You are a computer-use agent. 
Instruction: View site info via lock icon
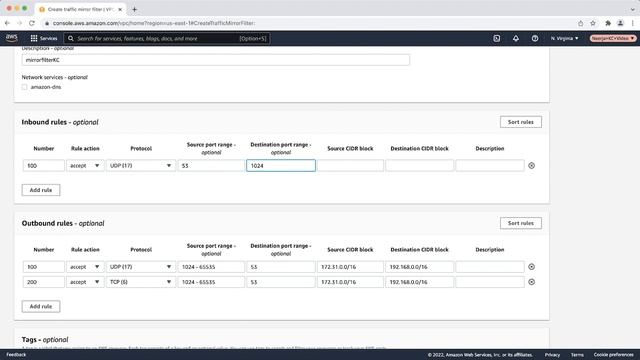[47, 23]
